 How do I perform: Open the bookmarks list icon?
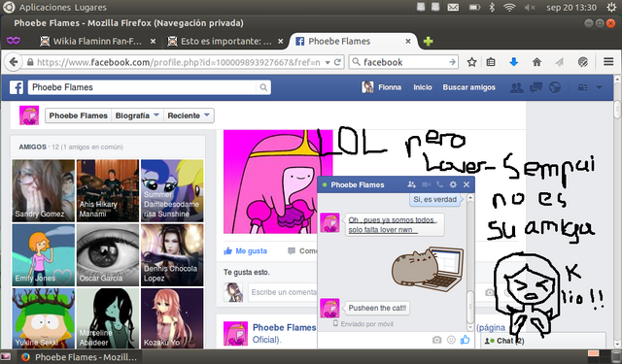coord(491,62)
